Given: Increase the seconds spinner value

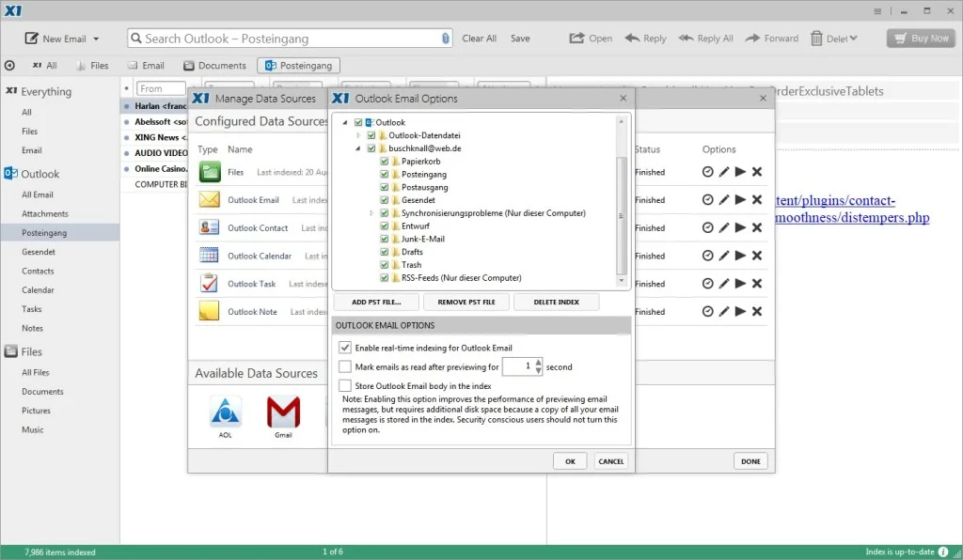Looking at the screenshot, I should (539, 363).
